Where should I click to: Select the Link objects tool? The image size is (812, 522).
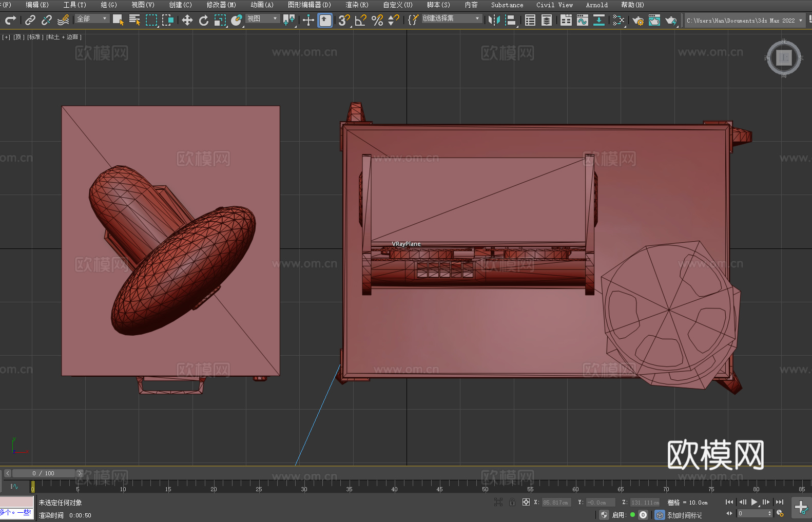click(x=30, y=20)
